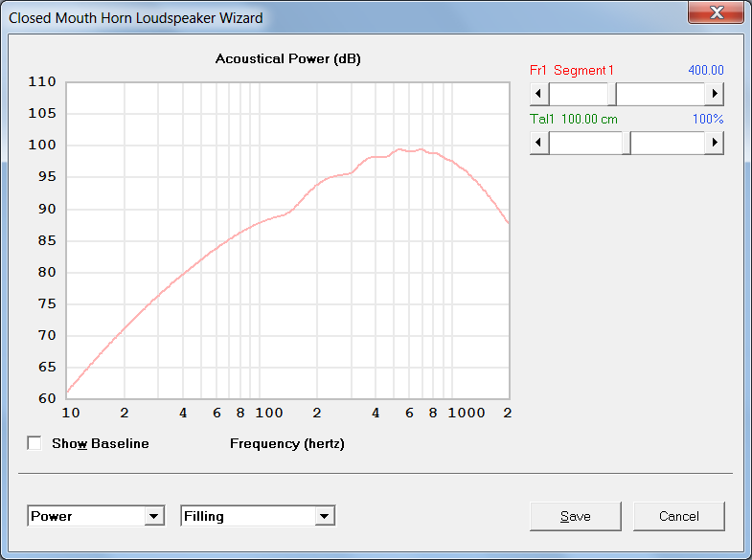752x560 pixels.
Task: Click the 400.00 value text
Action: [x=705, y=70]
